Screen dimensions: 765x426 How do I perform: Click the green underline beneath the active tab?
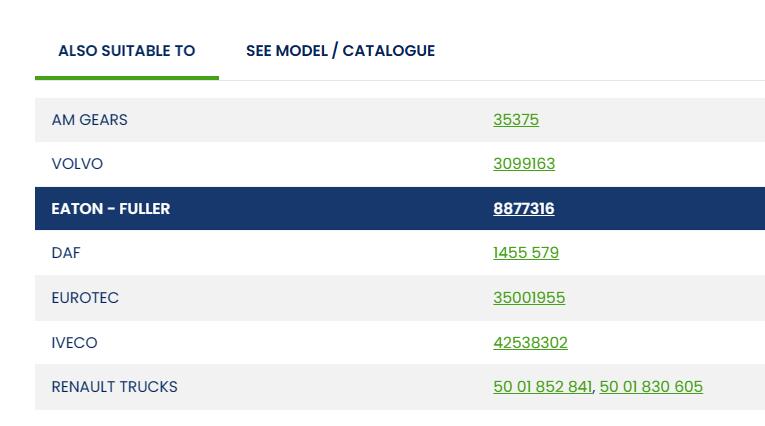[x=126, y=77]
